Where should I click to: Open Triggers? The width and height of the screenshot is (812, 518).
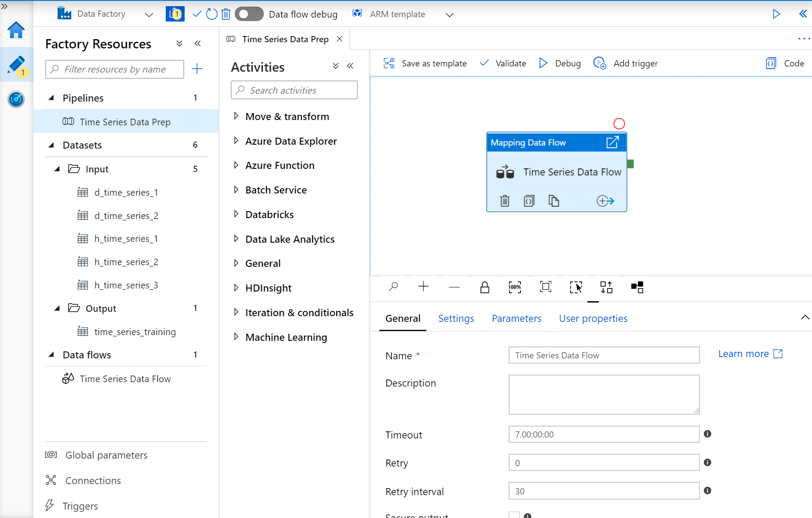tap(72, 506)
